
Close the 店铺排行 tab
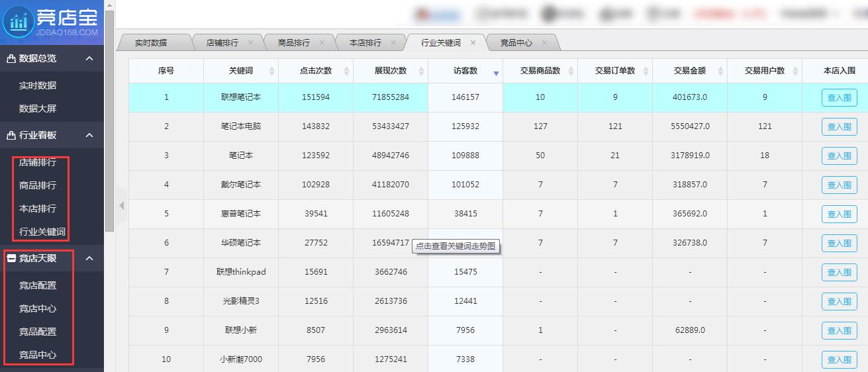pyautogui.click(x=250, y=42)
